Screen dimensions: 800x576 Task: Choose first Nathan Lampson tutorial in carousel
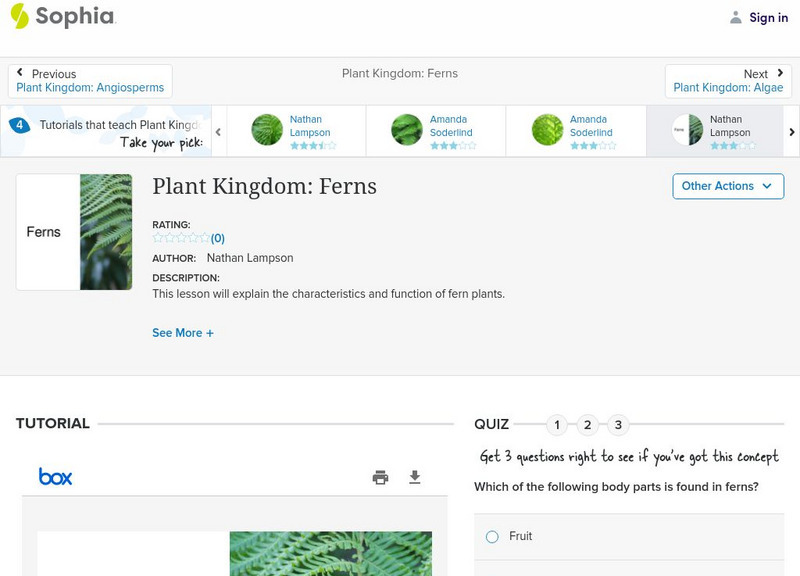pyautogui.click(x=296, y=130)
